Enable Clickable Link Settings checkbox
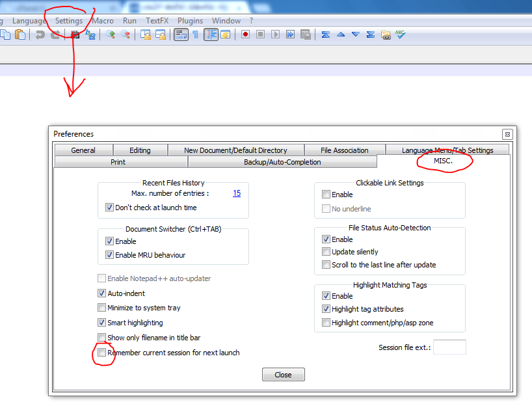The image size is (532, 419). (326, 195)
